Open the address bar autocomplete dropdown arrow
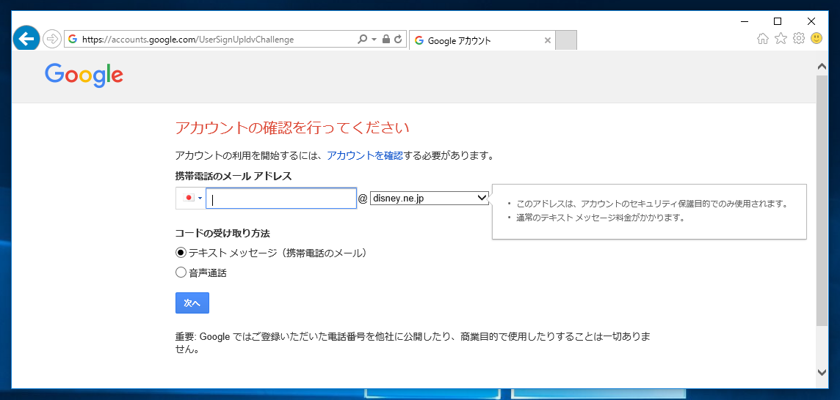Image resolution: width=840 pixels, height=400 pixels. pyautogui.click(x=374, y=39)
